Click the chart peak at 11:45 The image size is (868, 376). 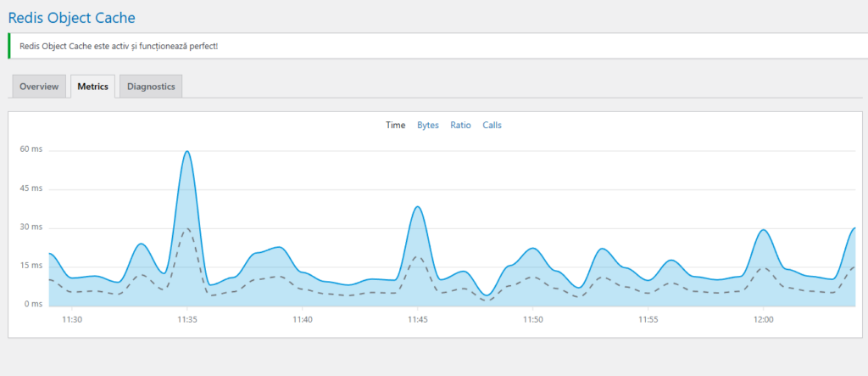coord(417,207)
